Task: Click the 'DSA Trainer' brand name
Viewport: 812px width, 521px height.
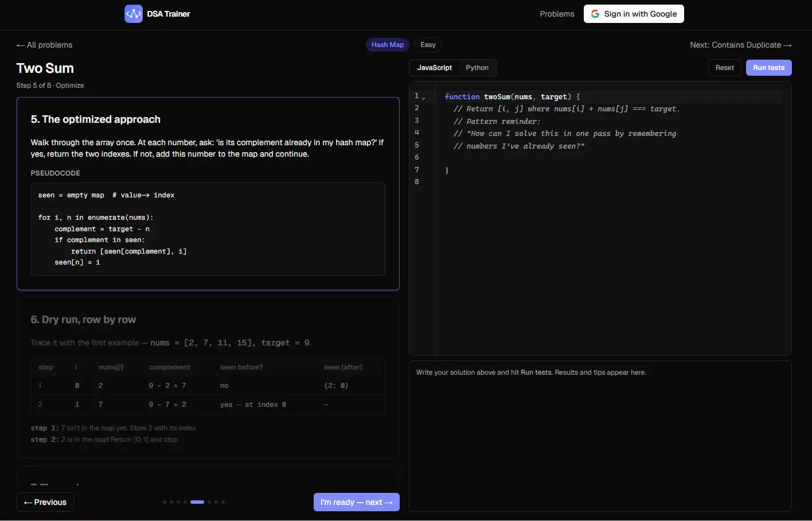Action: coord(169,14)
